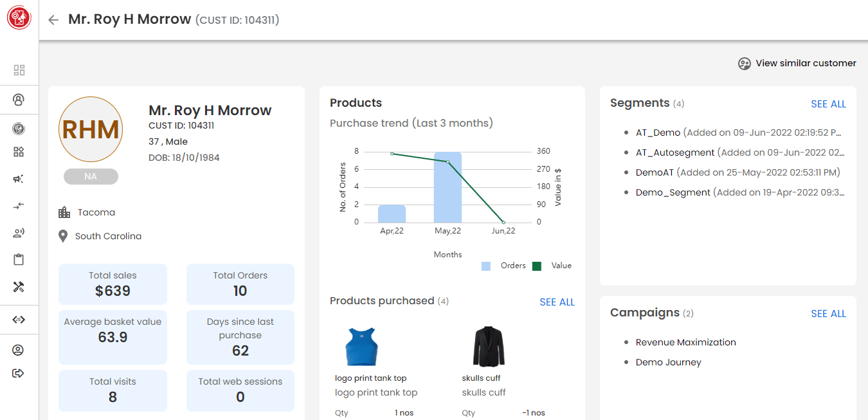Toggle the Orders legend swatch in chart

(x=487, y=266)
